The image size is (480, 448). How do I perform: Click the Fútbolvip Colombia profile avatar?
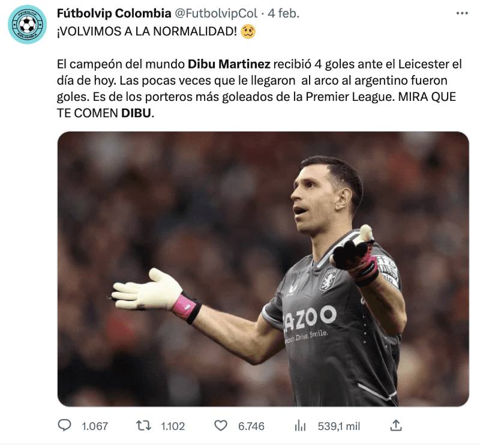coord(27,25)
